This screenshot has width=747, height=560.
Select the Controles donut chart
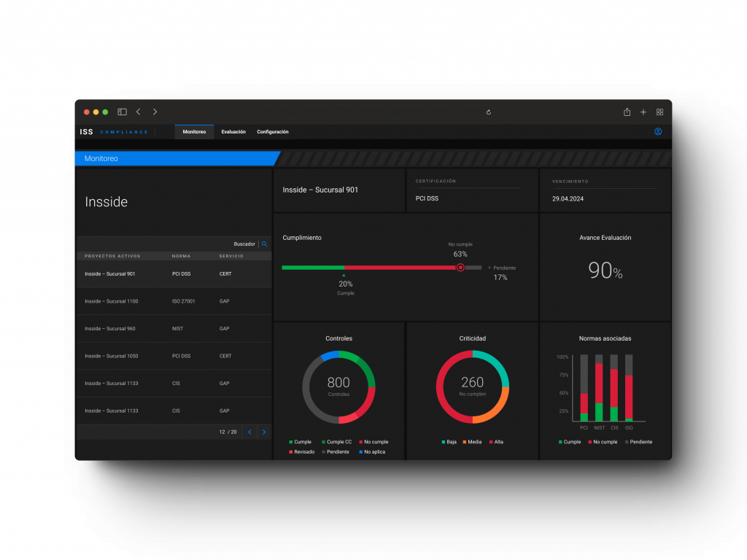pyautogui.click(x=338, y=384)
